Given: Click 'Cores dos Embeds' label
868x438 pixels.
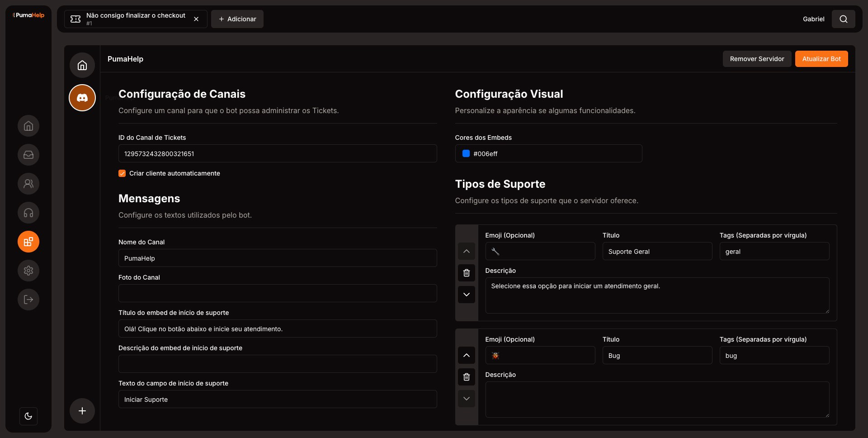Looking at the screenshot, I should click(483, 138).
